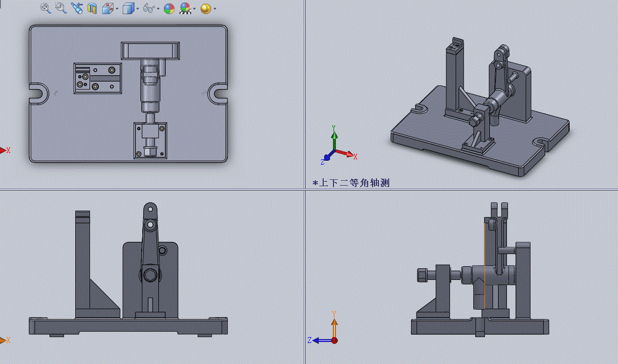Click the View Orientation cube icon
Image resolution: width=618 pixels, height=364 pixels.
(x=107, y=8)
